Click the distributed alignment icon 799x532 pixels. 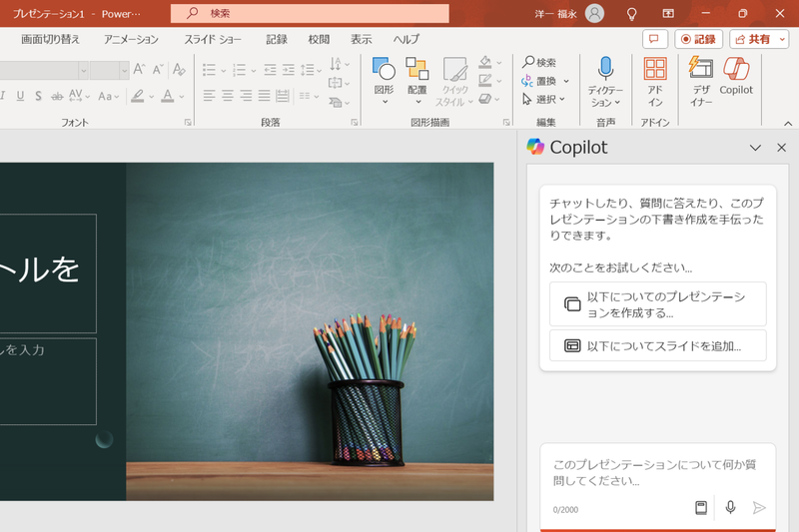(283, 95)
